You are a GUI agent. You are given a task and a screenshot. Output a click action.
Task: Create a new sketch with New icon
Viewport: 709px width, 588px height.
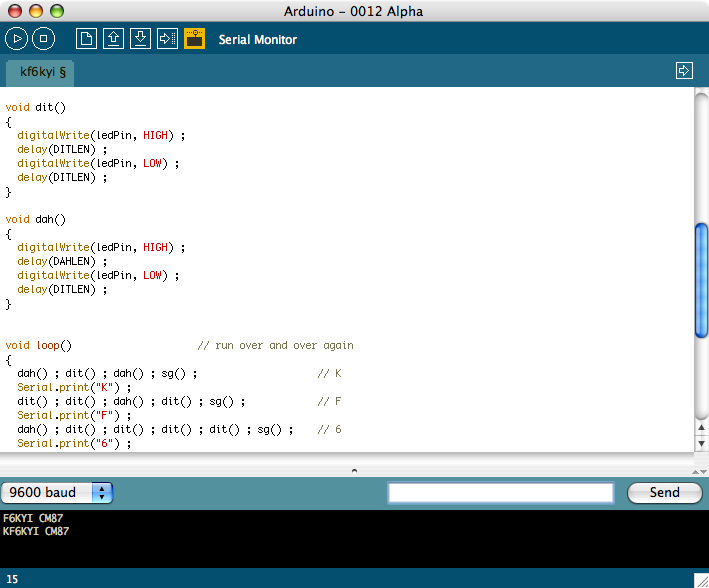click(86, 39)
